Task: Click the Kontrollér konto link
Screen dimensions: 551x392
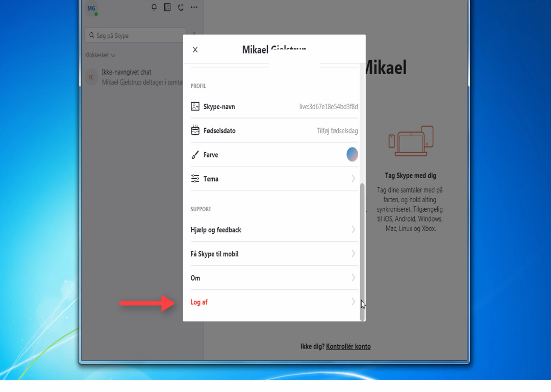Action: click(348, 346)
